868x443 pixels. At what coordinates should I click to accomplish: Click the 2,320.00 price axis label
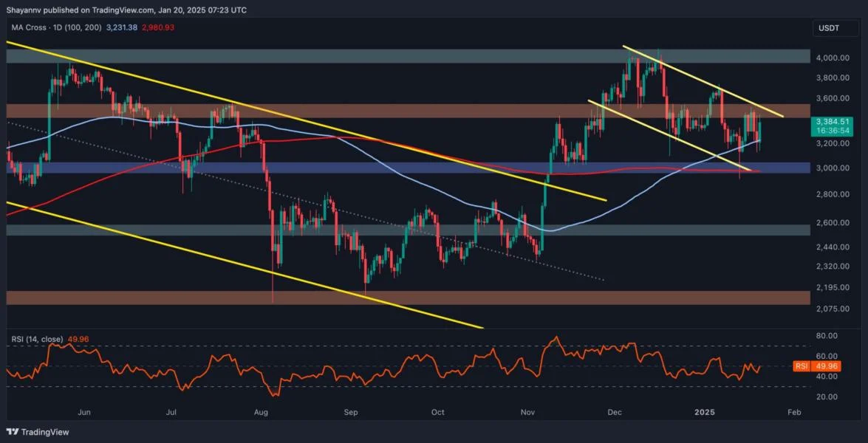pyautogui.click(x=833, y=266)
